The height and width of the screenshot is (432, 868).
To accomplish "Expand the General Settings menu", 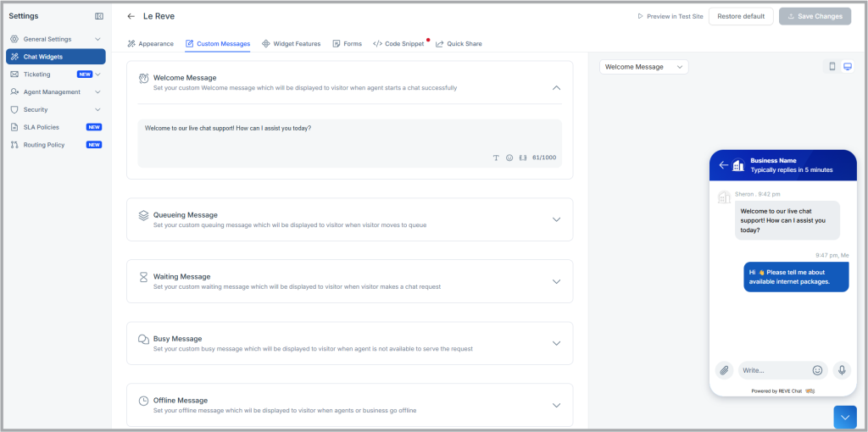I will [98, 39].
